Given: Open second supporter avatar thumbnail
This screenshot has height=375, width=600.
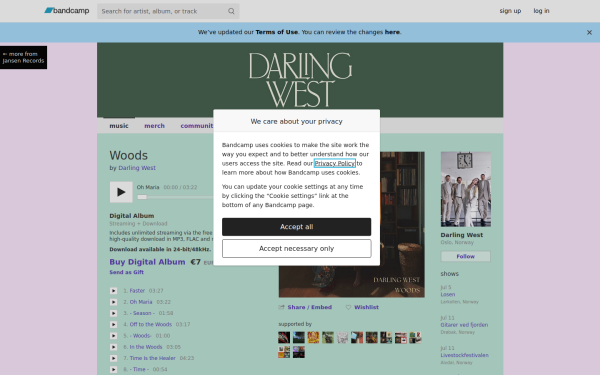Looking at the screenshot, I should [298, 338].
